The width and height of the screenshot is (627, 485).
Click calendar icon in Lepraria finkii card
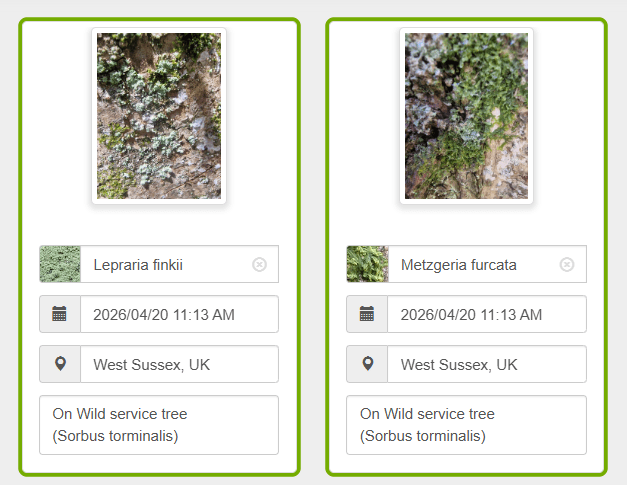[60, 314]
